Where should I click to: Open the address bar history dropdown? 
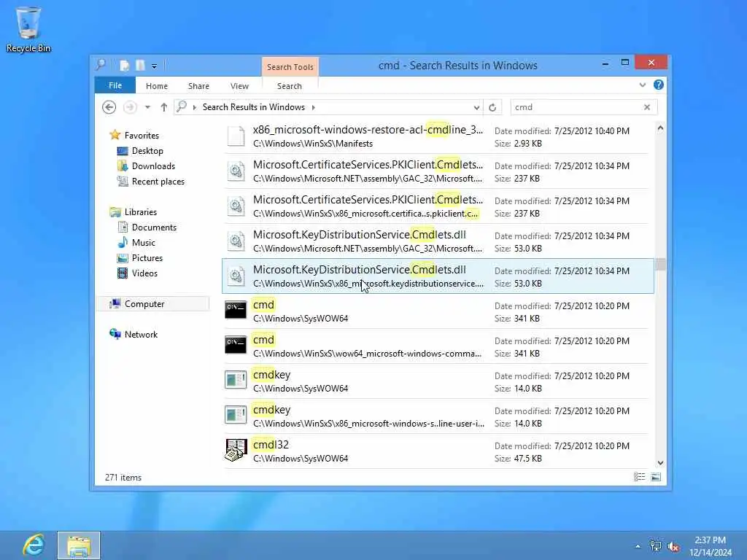point(476,108)
